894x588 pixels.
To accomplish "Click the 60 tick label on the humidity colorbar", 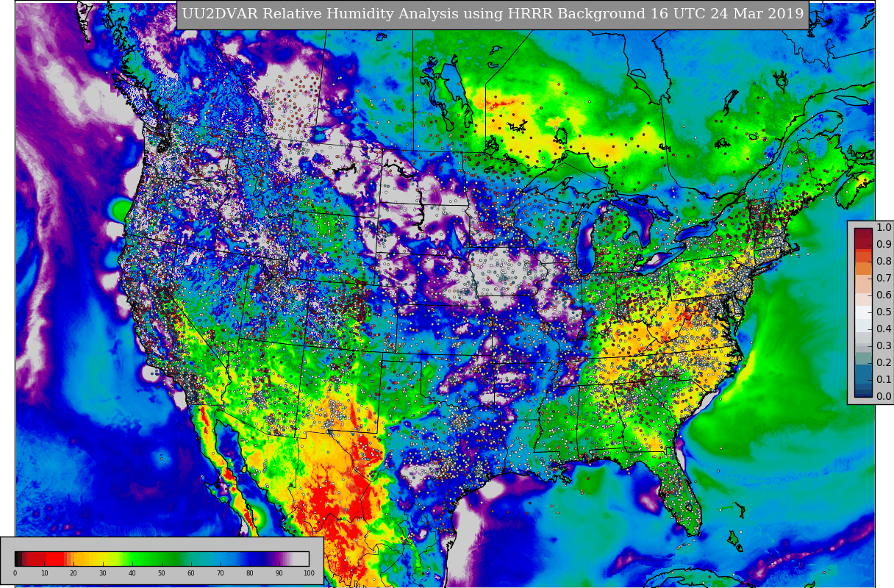I will tap(191, 573).
